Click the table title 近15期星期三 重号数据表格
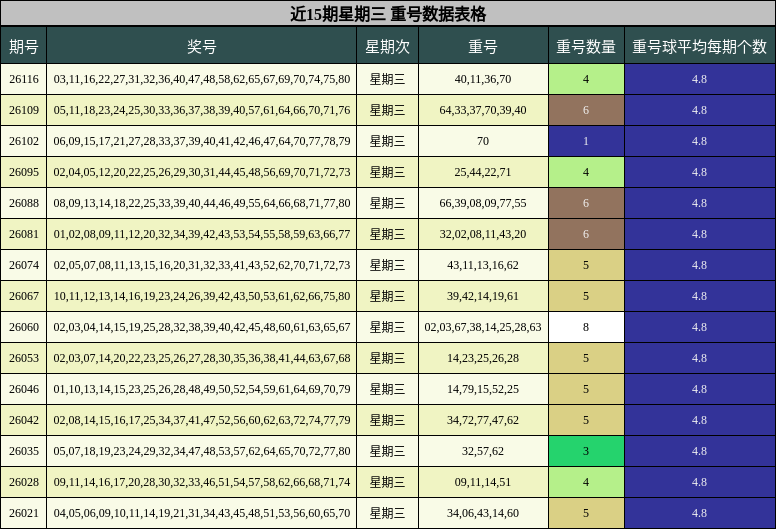 point(388,13)
